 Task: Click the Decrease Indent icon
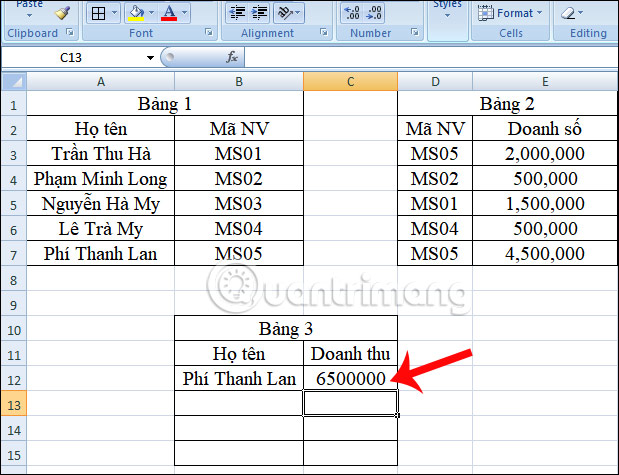coord(238,13)
